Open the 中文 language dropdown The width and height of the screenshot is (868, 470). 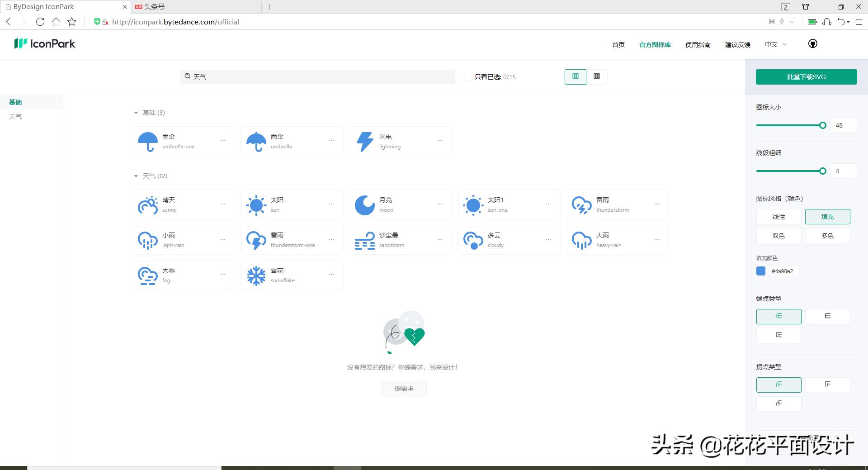point(775,44)
